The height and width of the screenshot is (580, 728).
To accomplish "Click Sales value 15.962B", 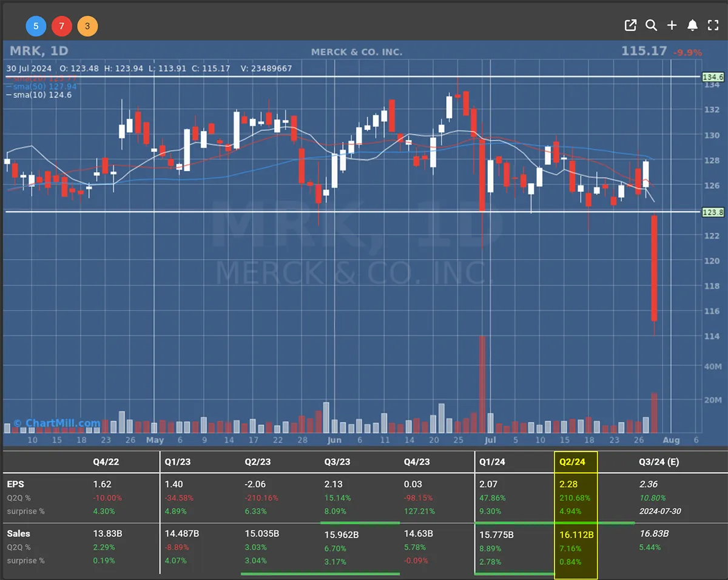I will [x=341, y=534].
